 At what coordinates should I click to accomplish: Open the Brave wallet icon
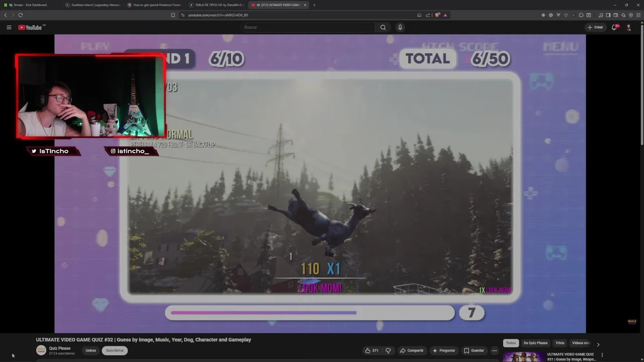click(616, 15)
